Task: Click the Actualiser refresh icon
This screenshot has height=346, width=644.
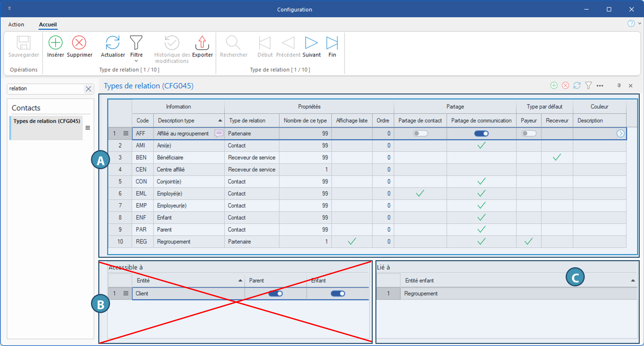Action: tap(112, 43)
